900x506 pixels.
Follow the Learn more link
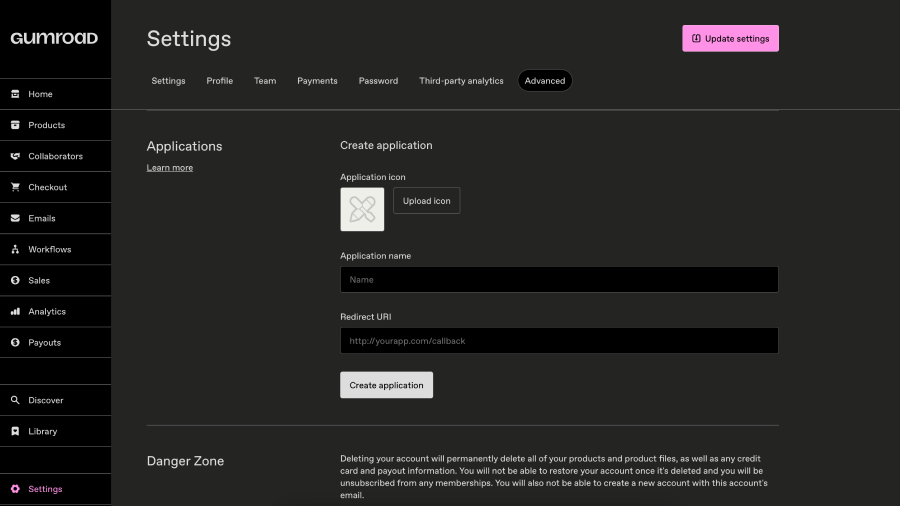point(170,168)
